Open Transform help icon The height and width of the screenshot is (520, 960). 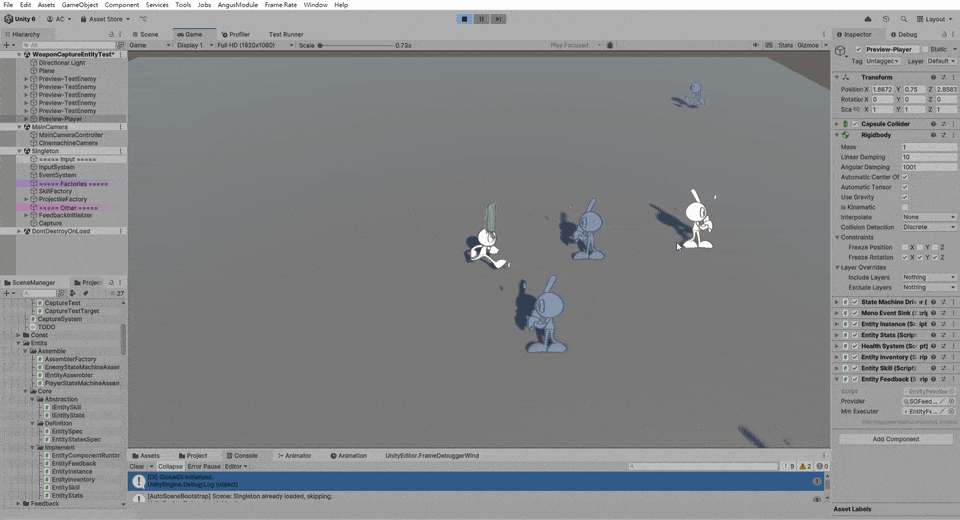tap(933, 77)
